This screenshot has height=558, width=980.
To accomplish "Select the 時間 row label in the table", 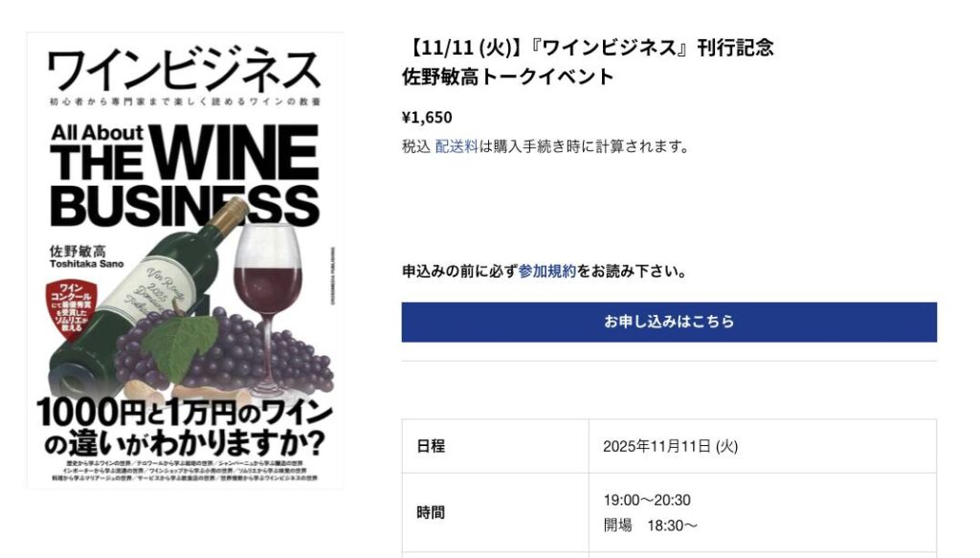I will (x=431, y=512).
